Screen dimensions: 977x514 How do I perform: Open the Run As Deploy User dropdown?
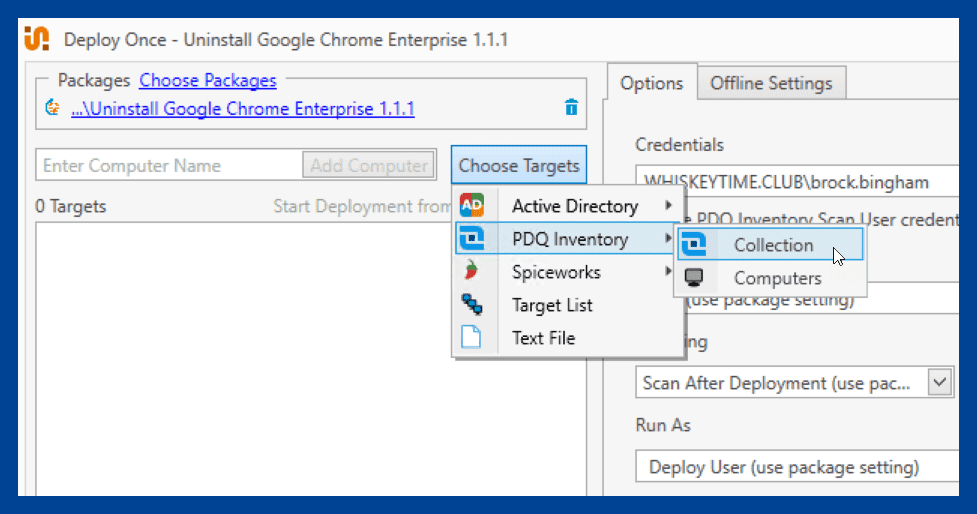click(797, 467)
